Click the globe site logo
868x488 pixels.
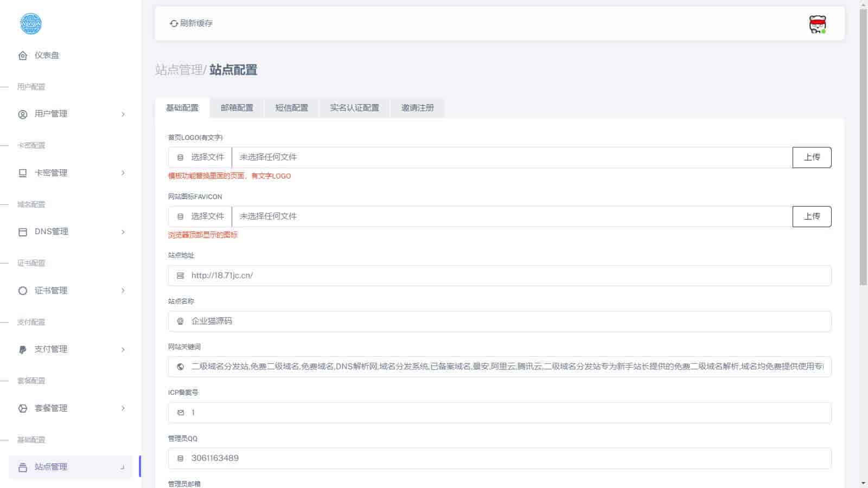30,24
